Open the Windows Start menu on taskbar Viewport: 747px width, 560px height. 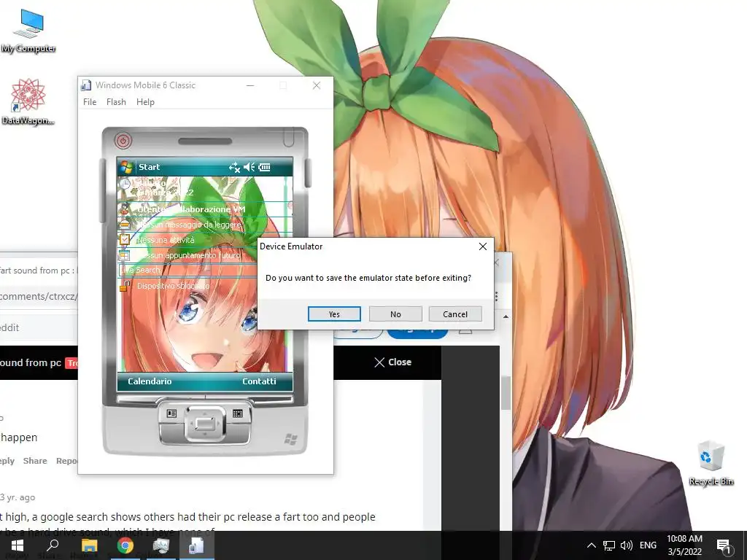pyautogui.click(x=18, y=545)
